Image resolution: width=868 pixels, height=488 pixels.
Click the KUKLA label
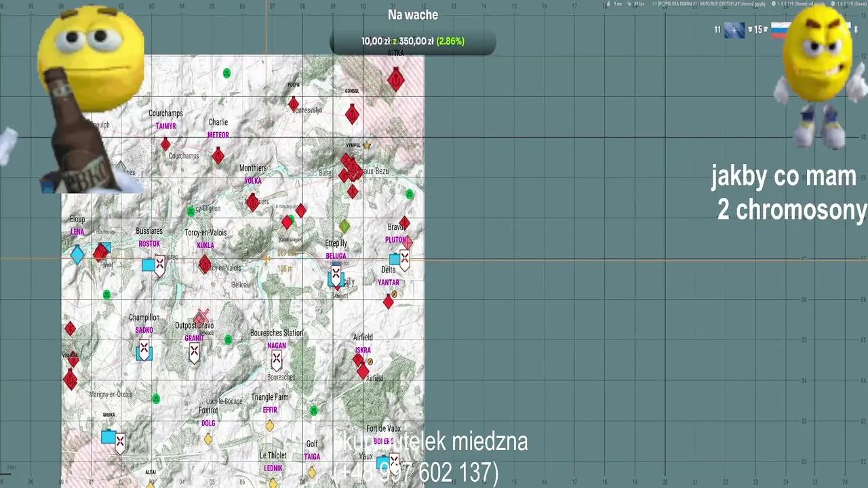point(205,245)
